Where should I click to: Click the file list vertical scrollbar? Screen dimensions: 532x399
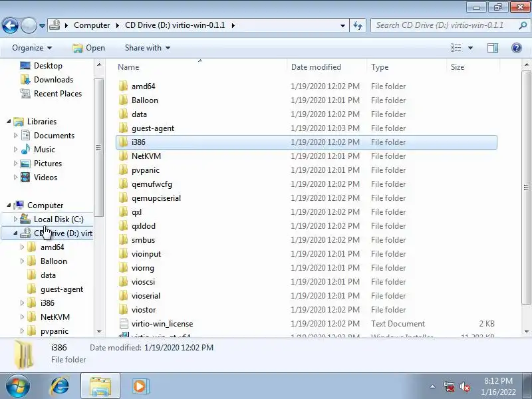(x=526, y=188)
